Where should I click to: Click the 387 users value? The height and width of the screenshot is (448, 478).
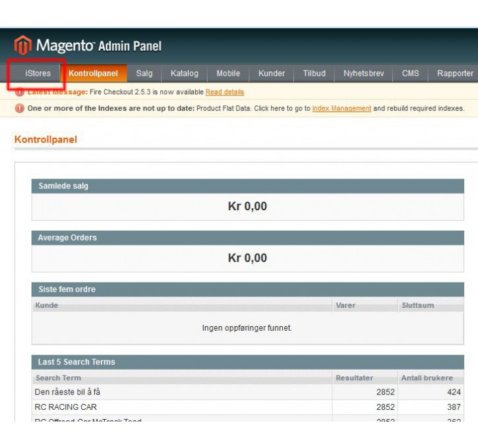454,407
